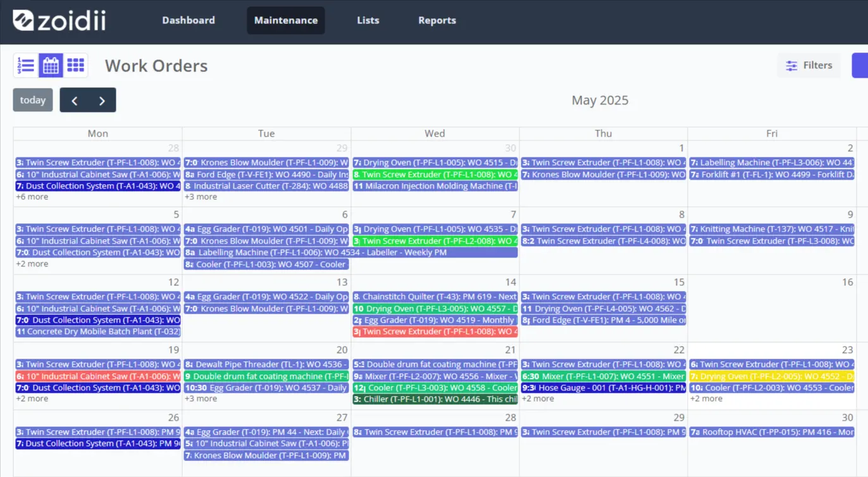Jump to today
This screenshot has height=477, width=868.
pos(33,100)
